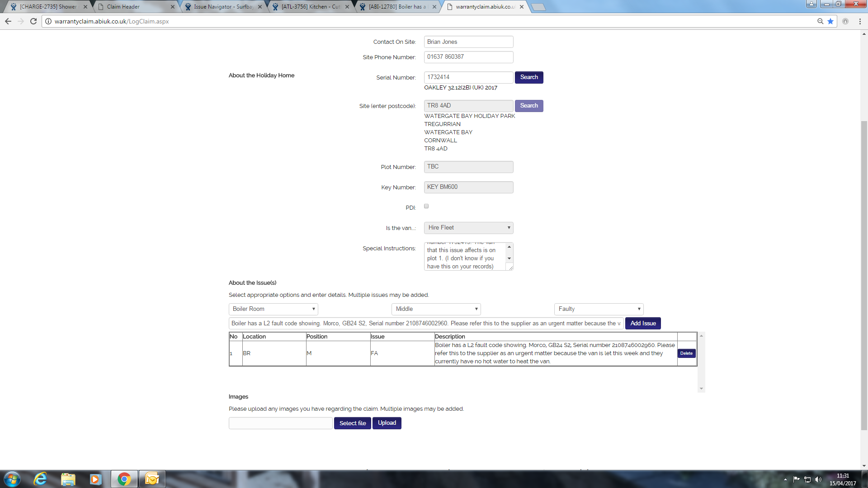
Task: Click the bookmark star icon
Action: click(x=830, y=21)
